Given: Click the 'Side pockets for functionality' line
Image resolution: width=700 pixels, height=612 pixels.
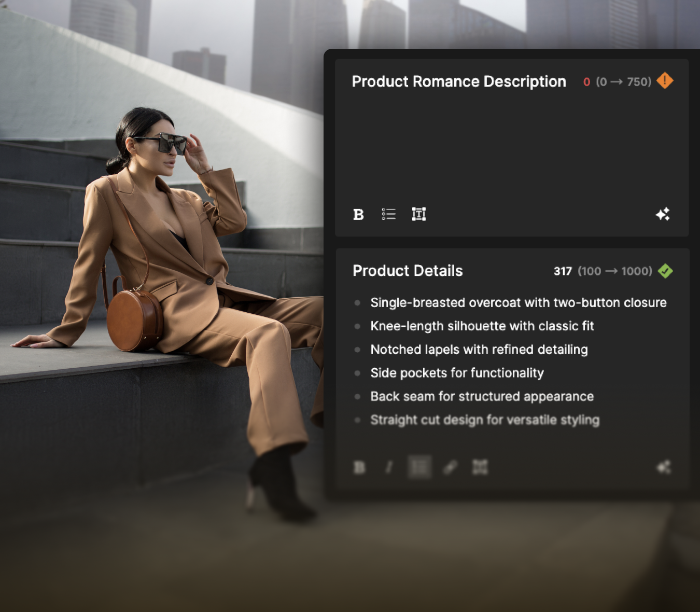Looking at the screenshot, I should 457,373.
